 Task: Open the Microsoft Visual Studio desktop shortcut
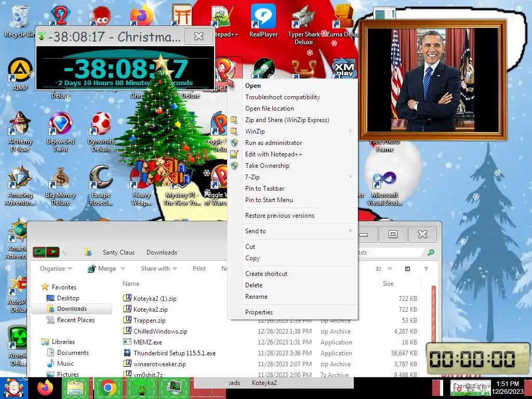tap(384, 187)
